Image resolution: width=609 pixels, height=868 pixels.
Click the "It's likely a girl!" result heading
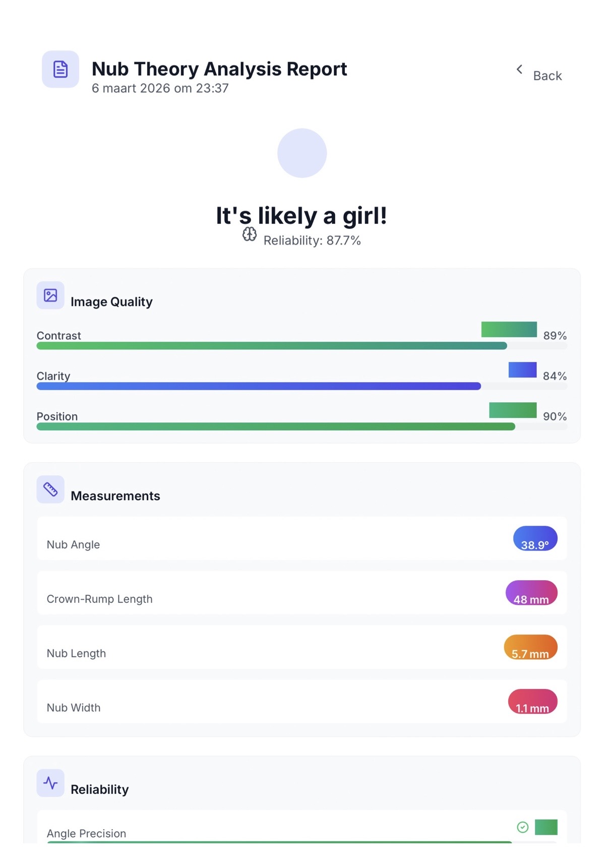301,216
